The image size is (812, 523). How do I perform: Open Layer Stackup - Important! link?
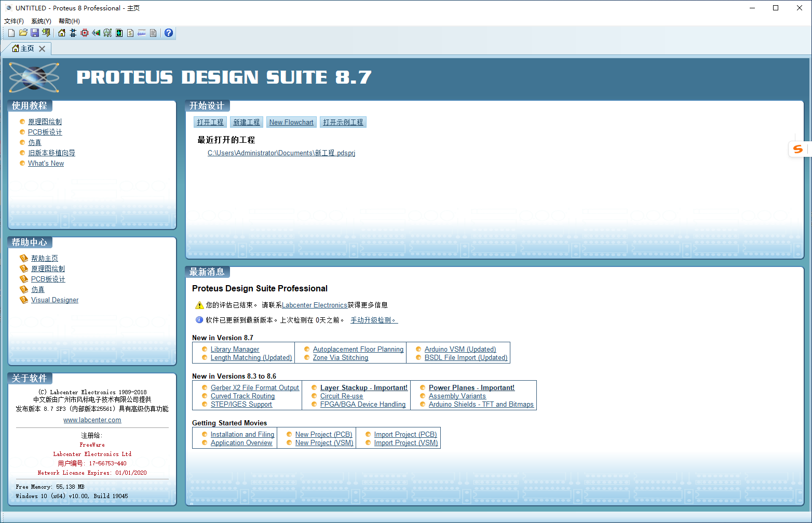(364, 388)
